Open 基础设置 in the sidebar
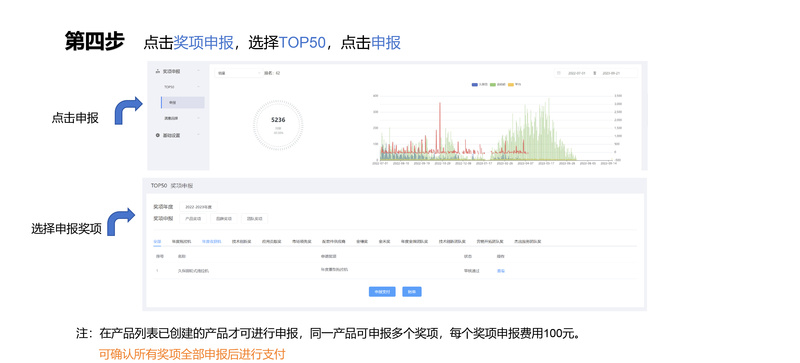This screenshot has width=800, height=363. pyautogui.click(x=172, y=135)
